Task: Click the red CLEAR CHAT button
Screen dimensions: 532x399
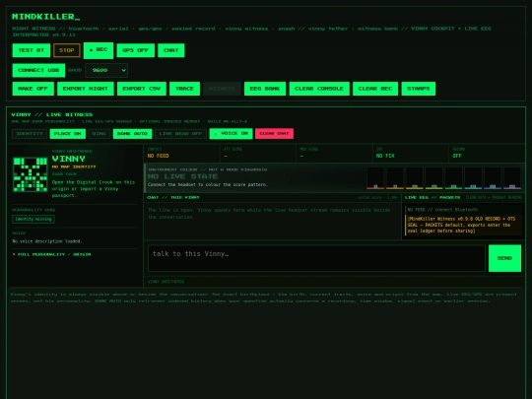Action: pyautogui.click(x=274, y=134)
